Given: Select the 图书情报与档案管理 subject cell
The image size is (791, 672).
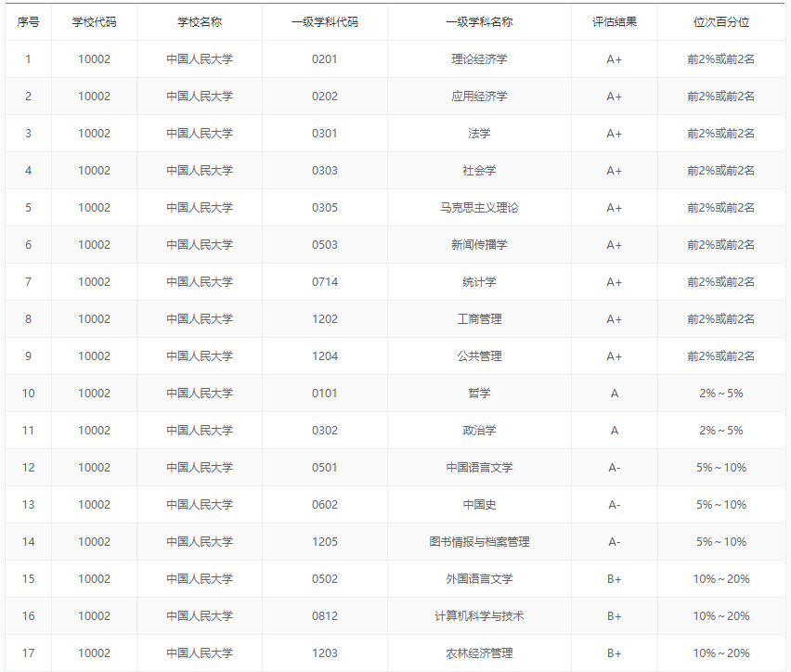Looking at the screenshot, I should pyautogui.click(x=479, y=542).
